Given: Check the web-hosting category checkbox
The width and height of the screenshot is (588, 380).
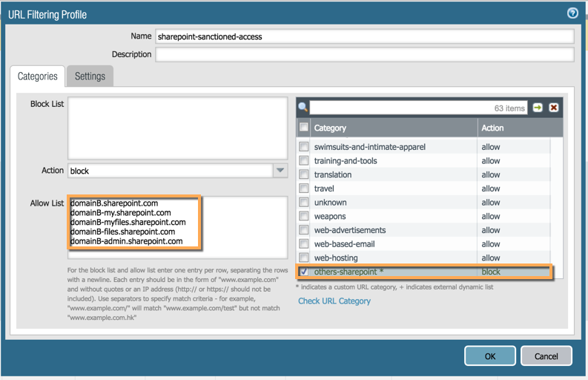Looking at the screenshot, I should (304, 258).
